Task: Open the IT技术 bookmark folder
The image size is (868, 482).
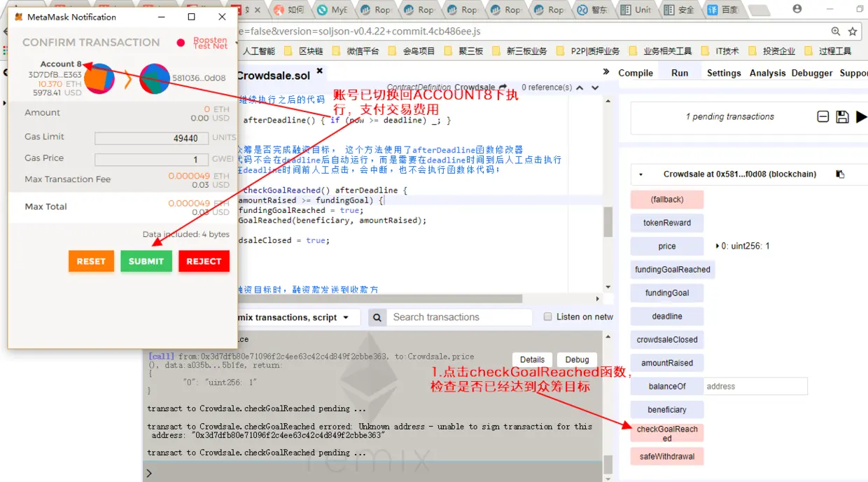Action: coord(719,51)
